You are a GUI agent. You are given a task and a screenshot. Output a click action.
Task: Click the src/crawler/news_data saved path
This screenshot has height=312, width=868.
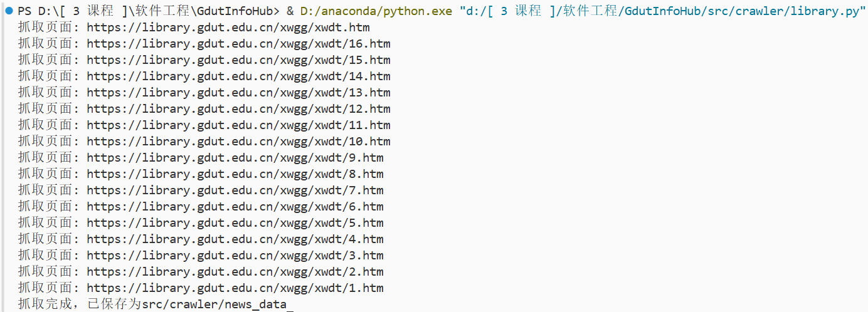tap(214, 304)
